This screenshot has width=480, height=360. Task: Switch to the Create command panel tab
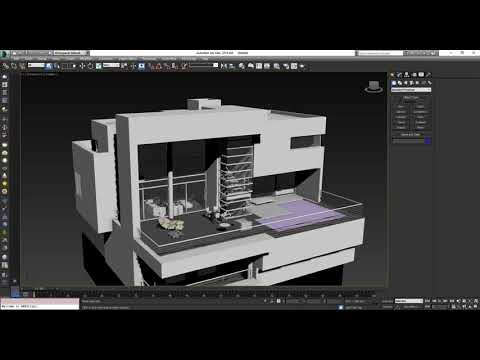393,75
